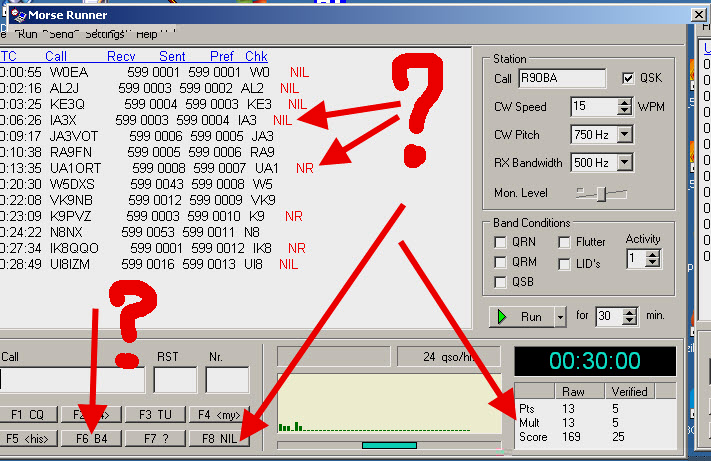Check the Flutter option

(565, 242)
